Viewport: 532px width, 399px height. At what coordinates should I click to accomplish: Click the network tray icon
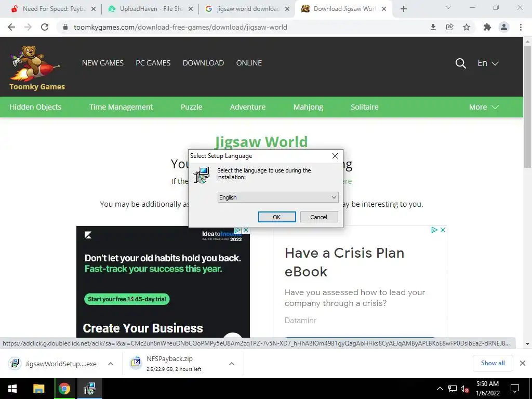click(453, 389)
